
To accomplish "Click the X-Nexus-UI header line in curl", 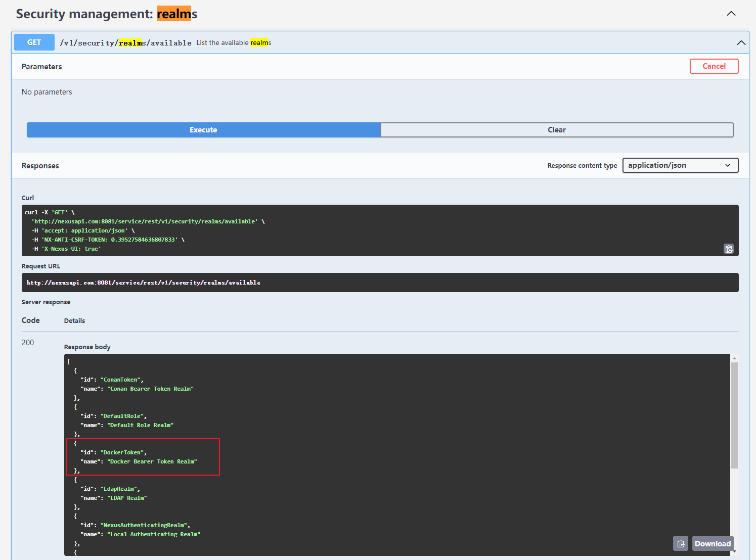I will 66,249.
